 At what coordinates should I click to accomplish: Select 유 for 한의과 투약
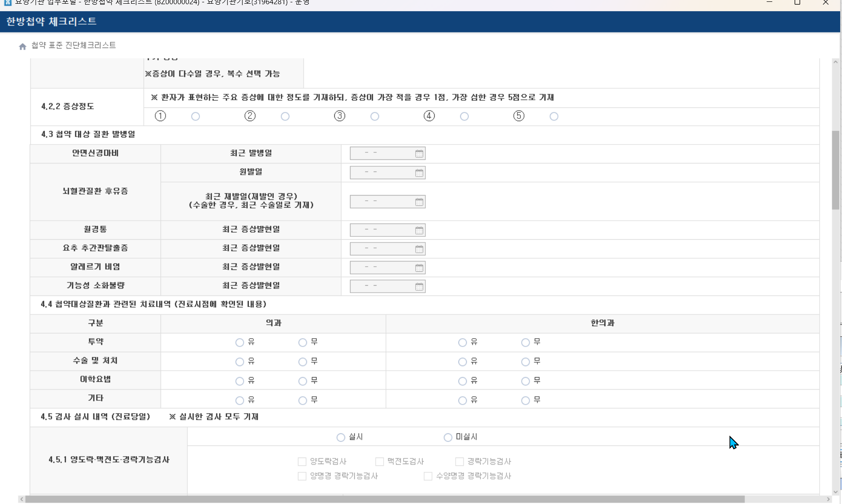pyautogui.click(x=462, y=342)
